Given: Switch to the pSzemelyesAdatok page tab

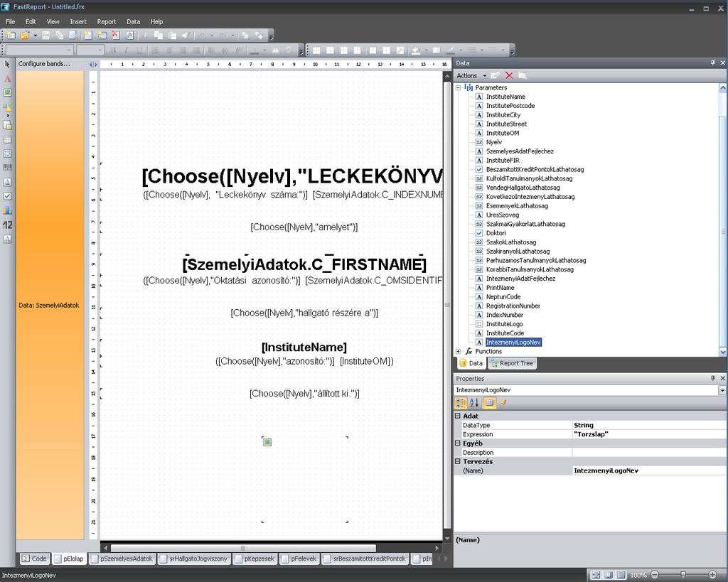Looking at the screenshot, I should (122, 559).
